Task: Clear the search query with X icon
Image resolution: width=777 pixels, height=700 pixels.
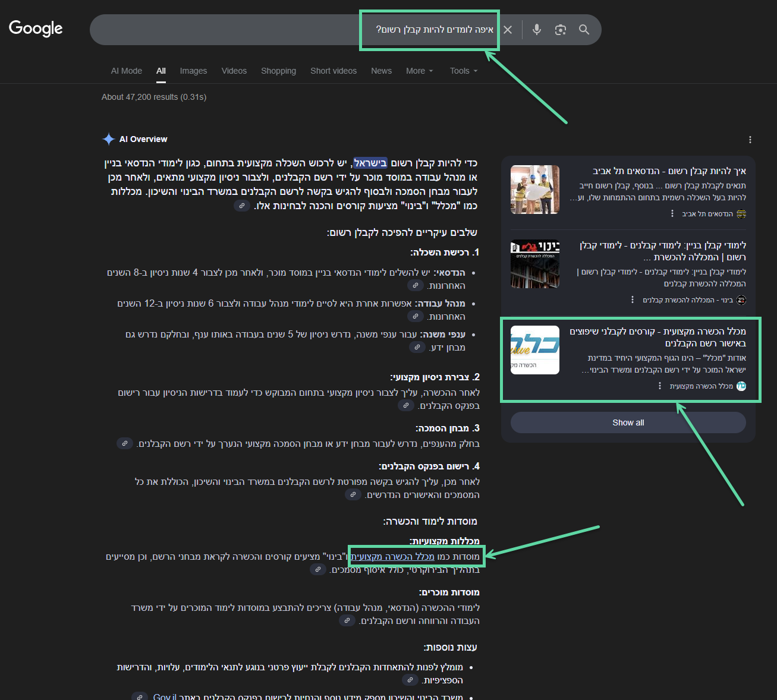Action: pyautogui.click(x=508, y=30)
